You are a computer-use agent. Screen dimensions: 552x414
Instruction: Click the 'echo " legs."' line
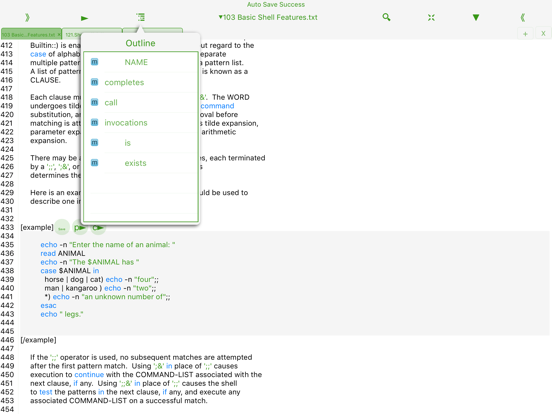(x=62, y=314)
